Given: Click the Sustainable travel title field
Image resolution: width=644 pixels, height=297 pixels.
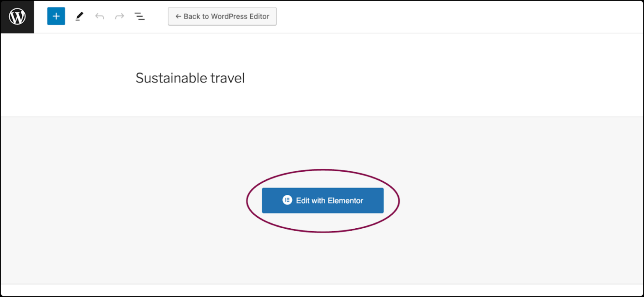Looking at the screenshot, I should click(190, 78).
